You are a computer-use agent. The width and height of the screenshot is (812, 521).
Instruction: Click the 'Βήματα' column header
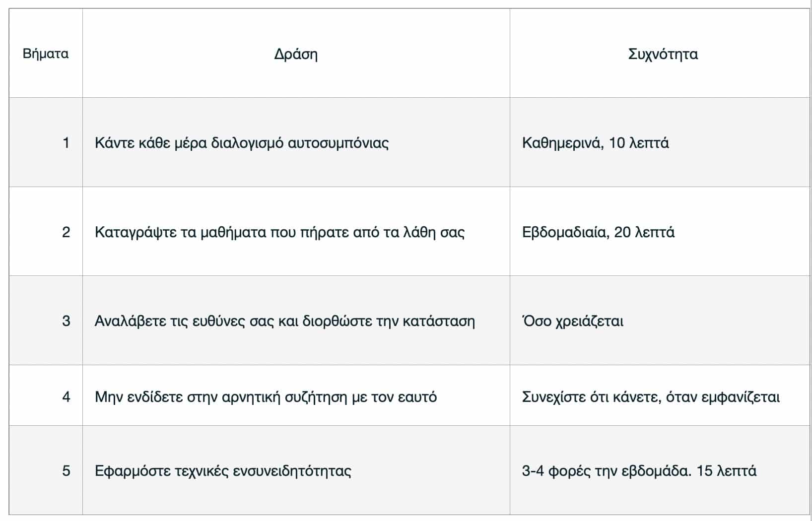click(46, 54)
